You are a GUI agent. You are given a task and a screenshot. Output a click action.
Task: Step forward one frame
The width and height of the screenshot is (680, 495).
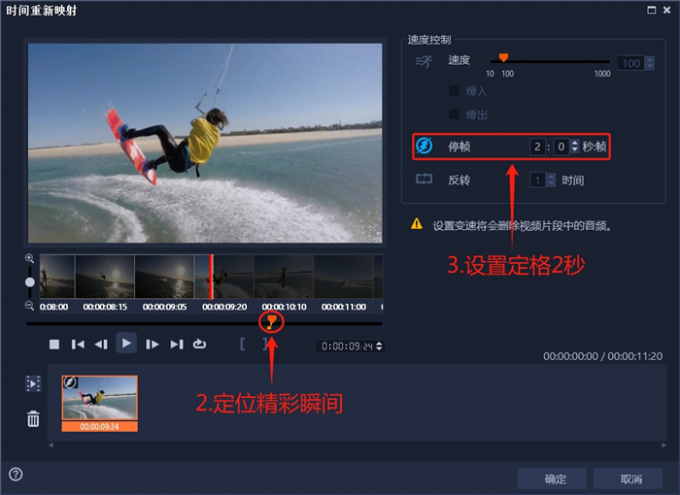(152, 344)
